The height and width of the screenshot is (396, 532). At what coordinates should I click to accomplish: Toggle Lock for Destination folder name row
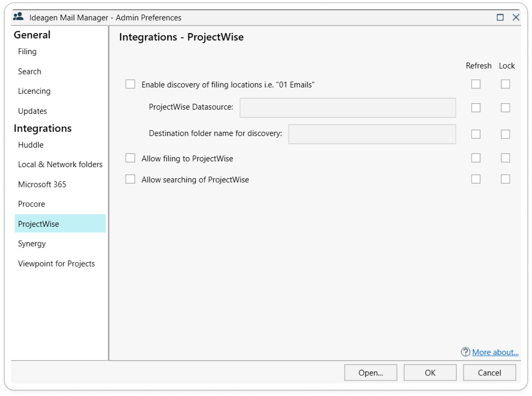505,134
